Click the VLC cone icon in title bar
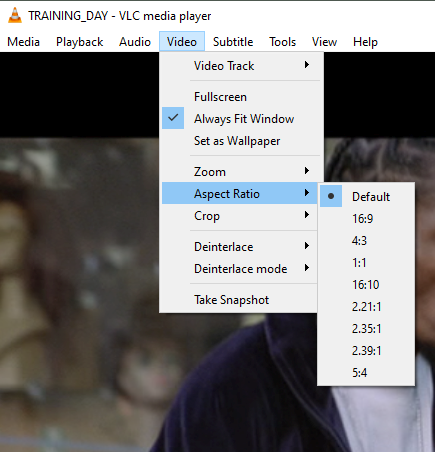Screen dimensions: 435x452 tap(15, 15)
